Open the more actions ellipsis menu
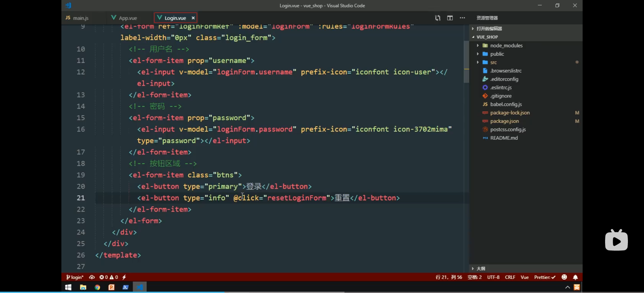 click(462, 18)
